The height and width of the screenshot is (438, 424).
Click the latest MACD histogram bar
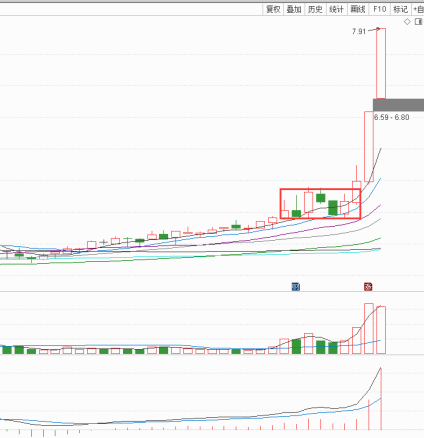(x=381, y=399)
